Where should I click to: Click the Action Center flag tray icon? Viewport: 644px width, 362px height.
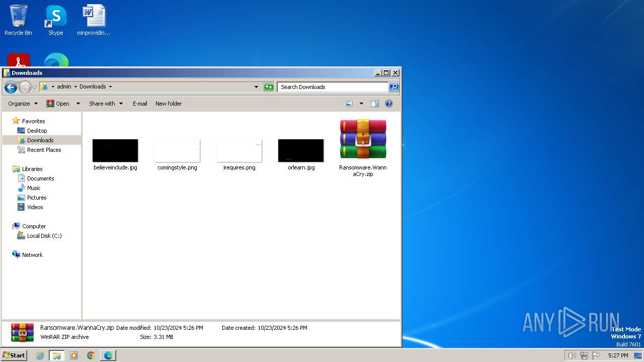596,355
